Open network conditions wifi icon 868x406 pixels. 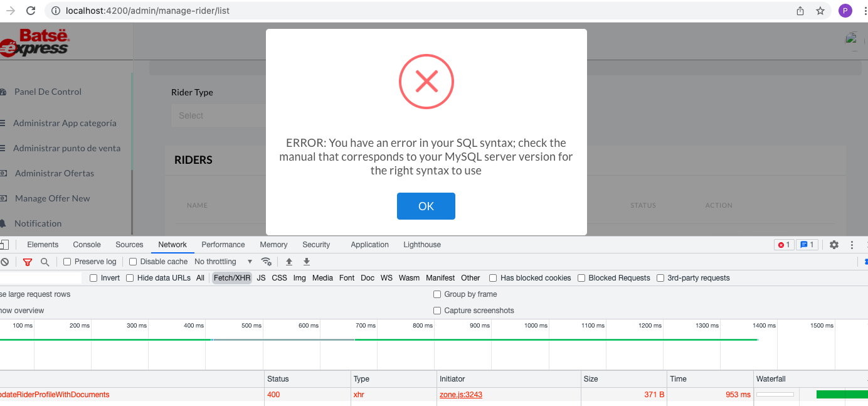(x=267, y=262)
